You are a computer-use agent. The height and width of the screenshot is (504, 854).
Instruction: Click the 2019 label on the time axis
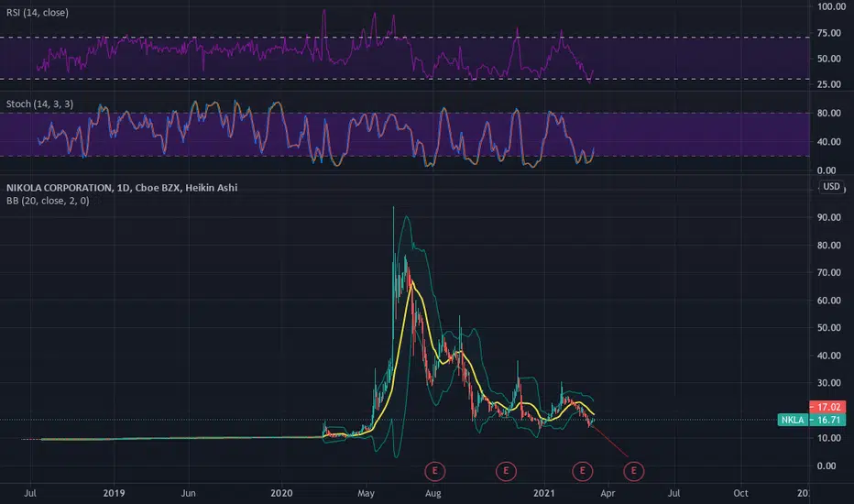pyautogui.click(x=114, y=493)
